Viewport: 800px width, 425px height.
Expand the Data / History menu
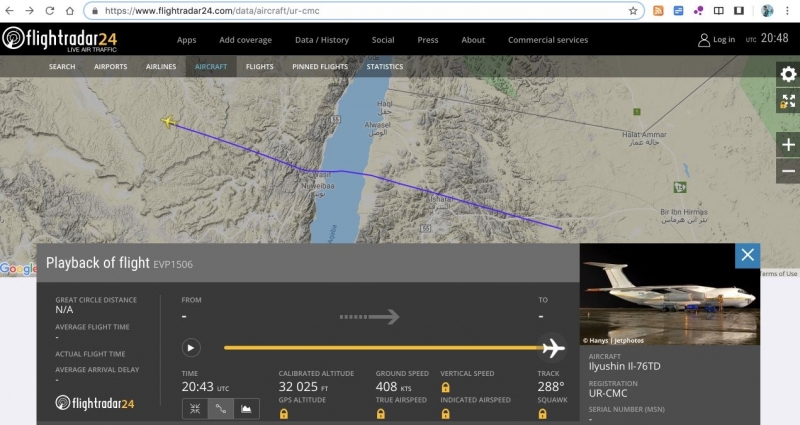(x=321, y=40)
